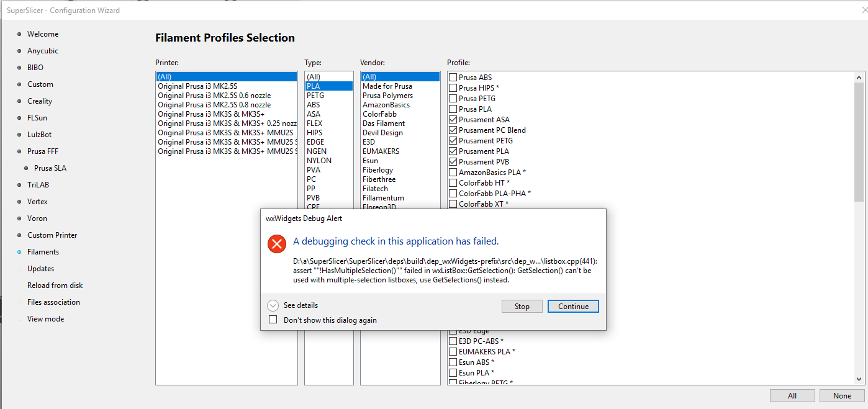Enable the Esun ABS profile
Viewport: 868px width, 409px height.
tap(453, 362)
